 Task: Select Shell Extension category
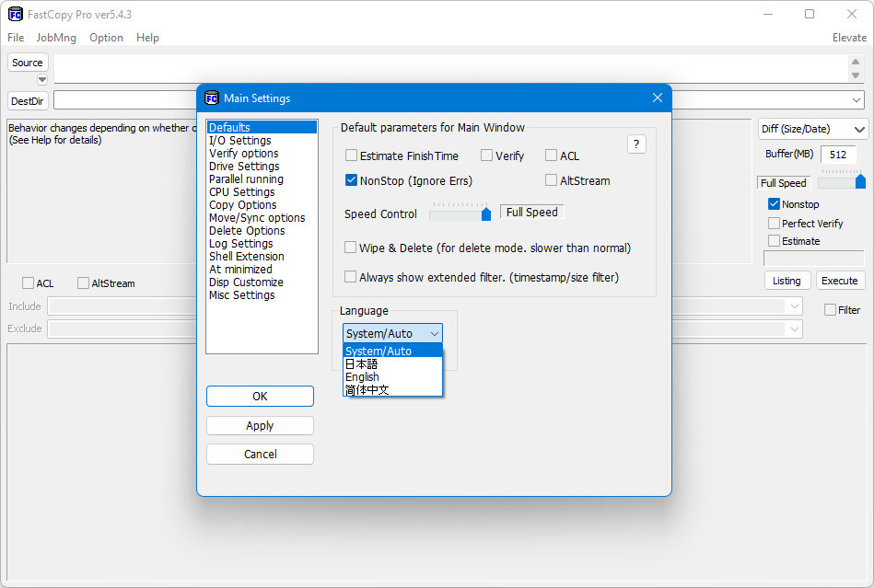262,256
